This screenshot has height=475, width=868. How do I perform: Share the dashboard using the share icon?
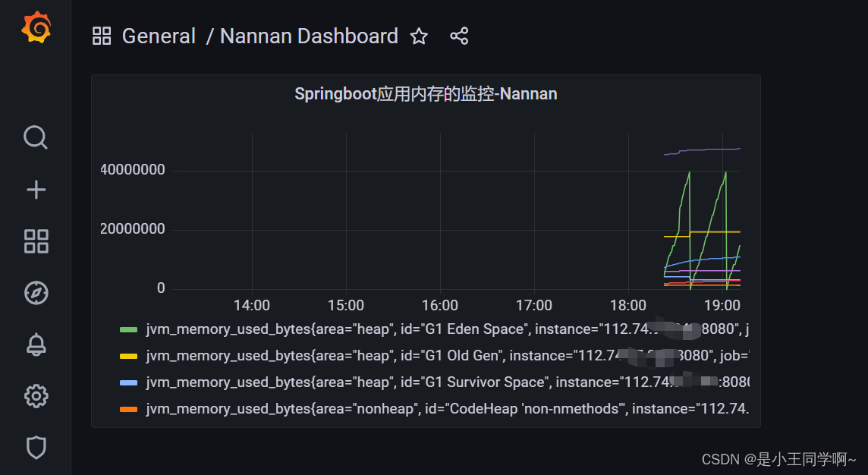click(x=459, y=36)
